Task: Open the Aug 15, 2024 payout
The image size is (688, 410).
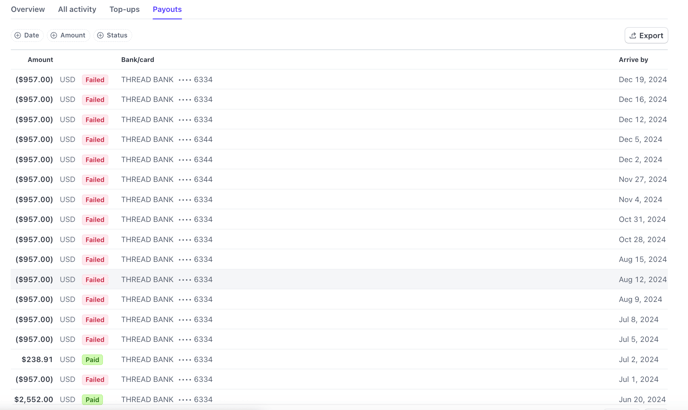Action: click(339, 259)
